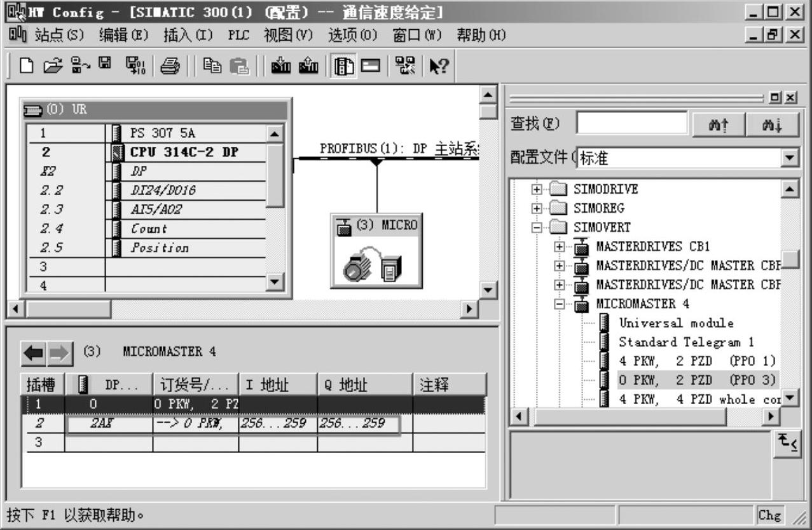This screenshot has width=812, height=530.
Task: Click the back arrow in detail pane
Action: click(x=34, y=353)
